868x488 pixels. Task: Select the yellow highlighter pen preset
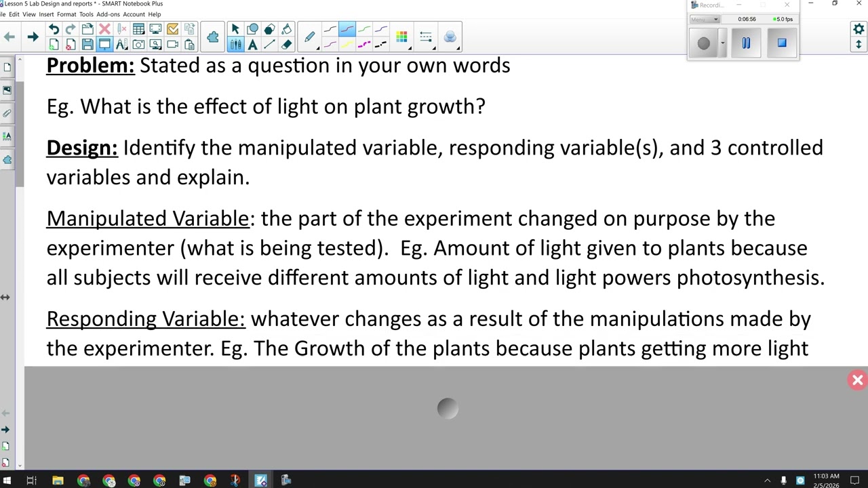click(x=347, y=45)
